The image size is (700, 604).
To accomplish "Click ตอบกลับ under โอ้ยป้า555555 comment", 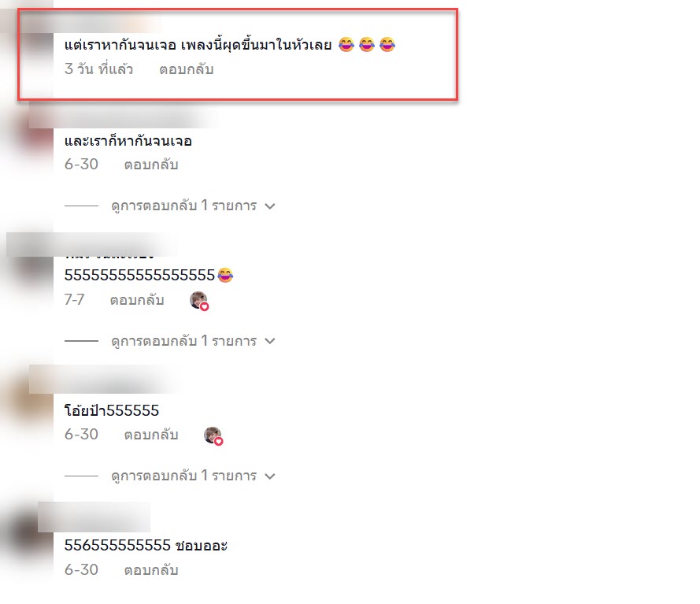I will (151, 435).
